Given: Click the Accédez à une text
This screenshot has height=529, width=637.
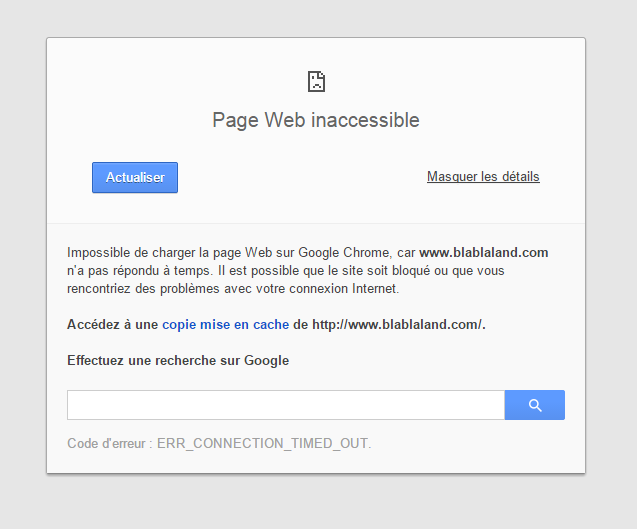Looking at the screenshot, I should (113, 325).
